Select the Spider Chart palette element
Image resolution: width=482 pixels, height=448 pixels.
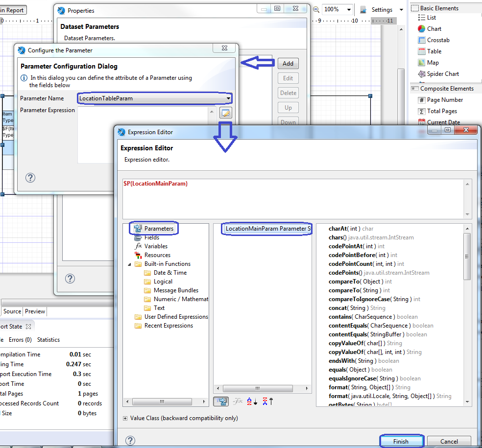(x=438, y=74)
